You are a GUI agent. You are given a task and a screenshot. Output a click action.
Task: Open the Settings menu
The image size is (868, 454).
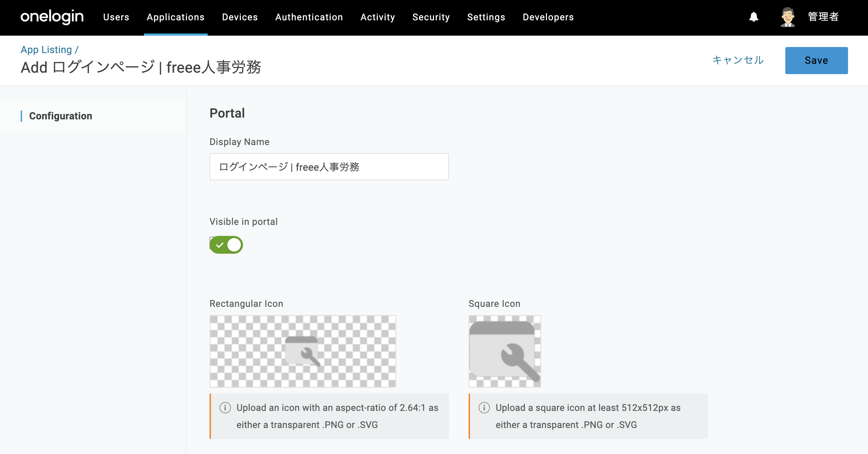pos(486,17)
